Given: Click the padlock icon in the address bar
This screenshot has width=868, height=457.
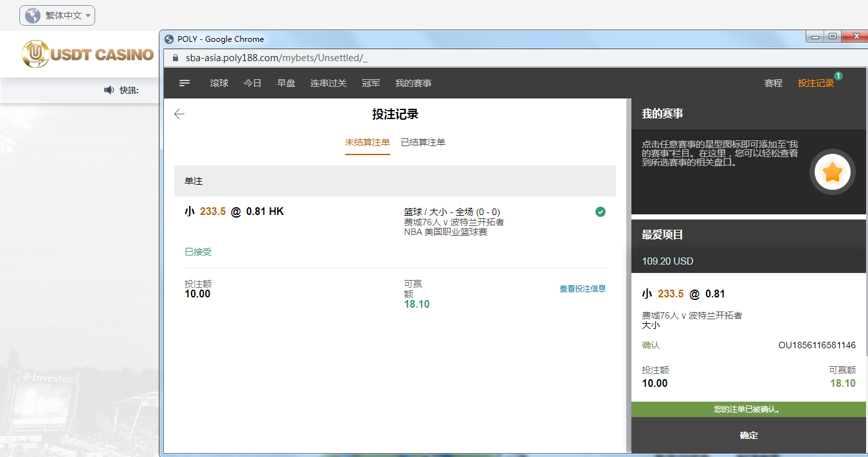Looking at the screenshot, I should pyautogui.click(x=175, y=58).
